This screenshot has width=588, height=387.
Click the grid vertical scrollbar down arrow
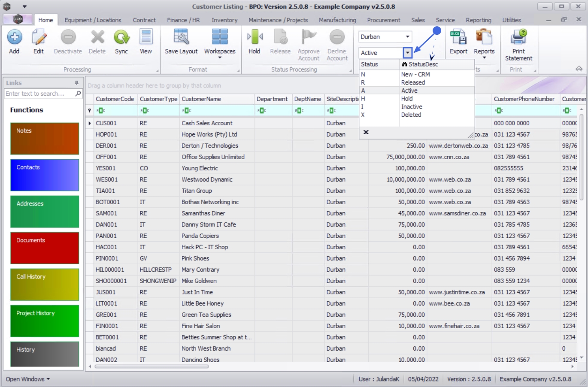pyautogui.click(x=582, y=357)
